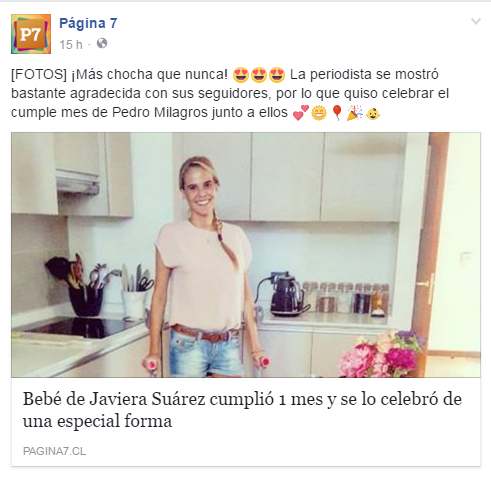Click the second heart-eyes emoji
Image resolution: width=491 pixels, height=479 pixels.
(259, 75)
